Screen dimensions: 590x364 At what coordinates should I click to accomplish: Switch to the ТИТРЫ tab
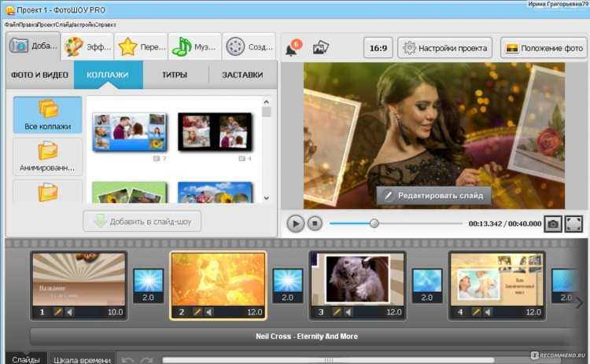175,75
